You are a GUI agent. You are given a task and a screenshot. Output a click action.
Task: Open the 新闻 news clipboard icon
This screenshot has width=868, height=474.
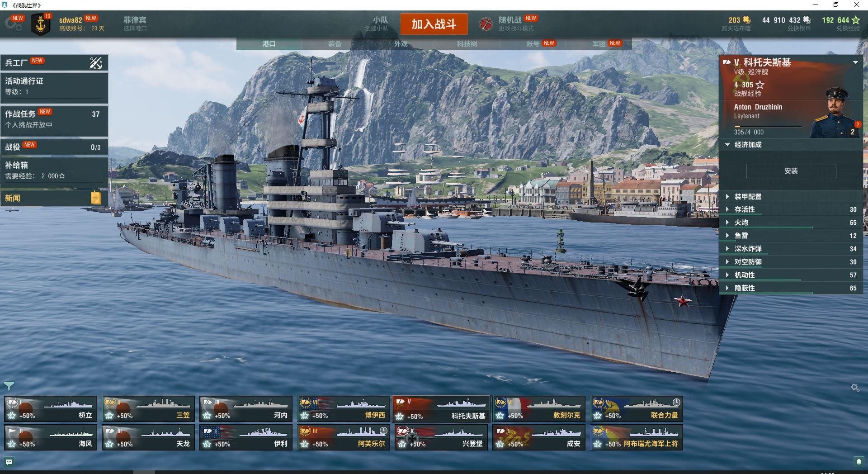[x=95, y=198]
